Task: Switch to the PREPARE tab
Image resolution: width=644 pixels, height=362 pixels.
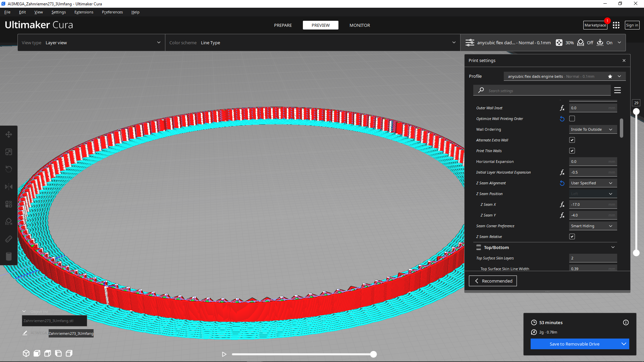Action: coord(283,25)
